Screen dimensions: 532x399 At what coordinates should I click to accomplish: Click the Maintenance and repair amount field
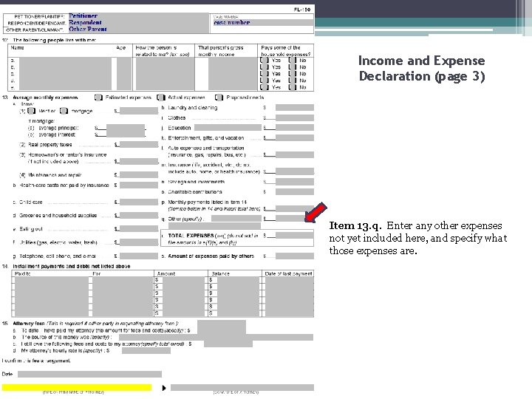click(139, 175)
